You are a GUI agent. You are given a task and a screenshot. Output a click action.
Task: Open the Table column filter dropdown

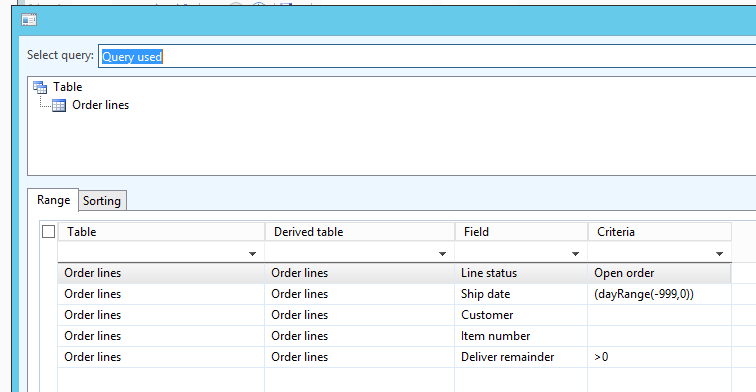[252, 254]
